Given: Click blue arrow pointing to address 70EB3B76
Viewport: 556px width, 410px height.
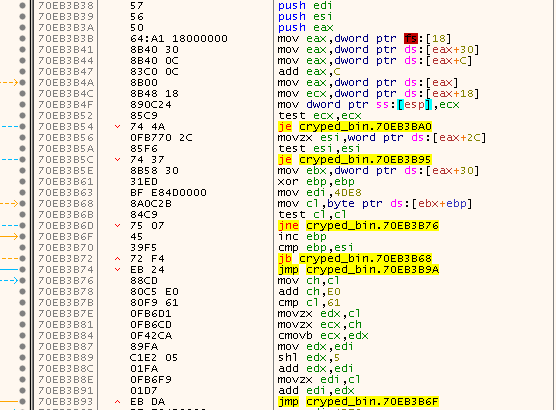Looking at the screenshot, I should coord(9,281).
